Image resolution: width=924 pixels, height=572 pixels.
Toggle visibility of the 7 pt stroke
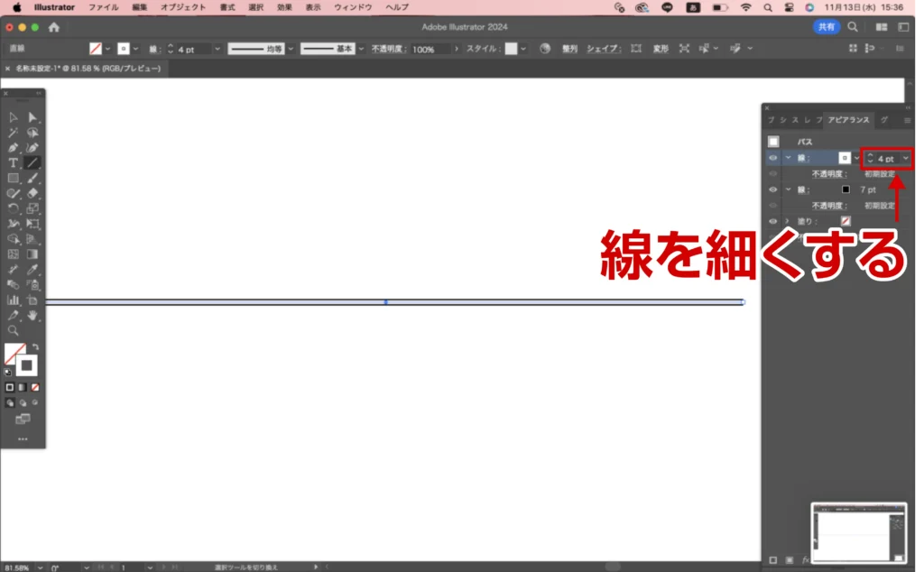coord(773,189)
